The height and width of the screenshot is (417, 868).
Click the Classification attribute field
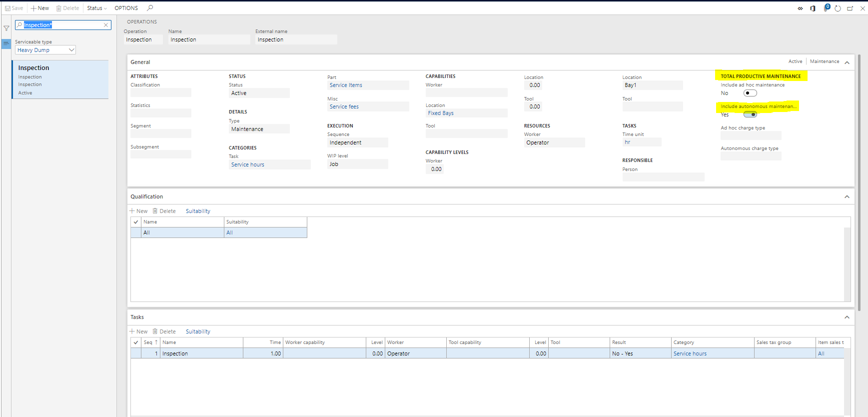coord(161,92)
